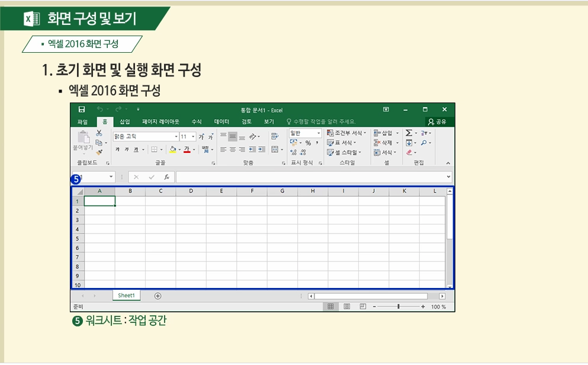Click the Borders grid icon
The width and height of the screenshot is (588, 365).
coord(154,149)
